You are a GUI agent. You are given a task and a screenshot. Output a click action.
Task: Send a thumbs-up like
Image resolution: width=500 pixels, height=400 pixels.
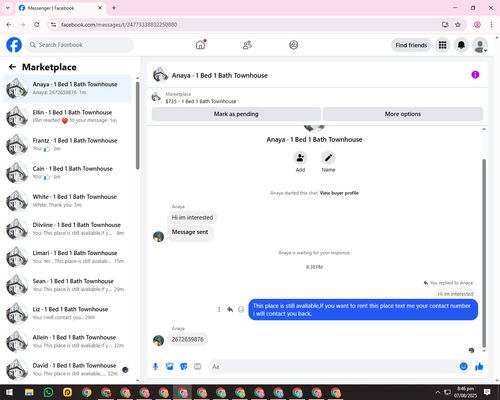[479, 367]
